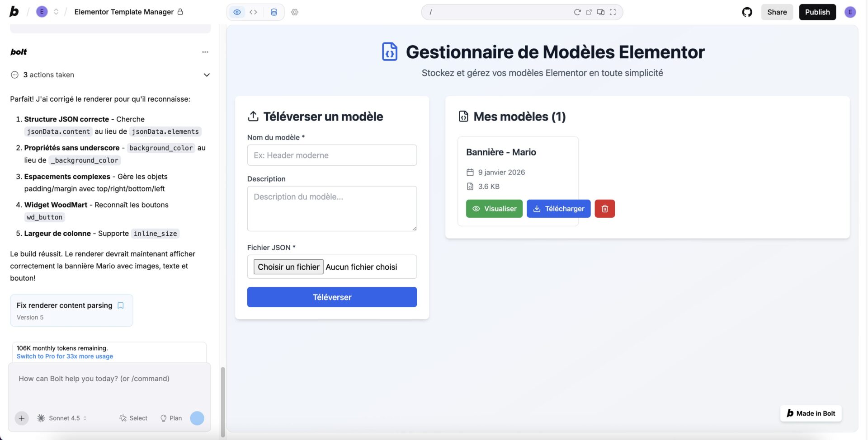This screenshot has height=440, width=868.
Task: Click the Nom du modèle input field
Action: pyautogui.click(x=332, y=155)
